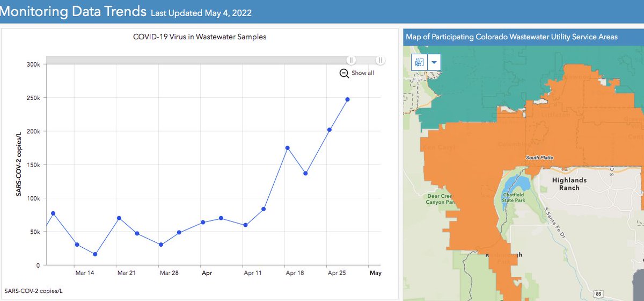
Task: Click the lowest data point after Mar 14
Action: (95, 254)
